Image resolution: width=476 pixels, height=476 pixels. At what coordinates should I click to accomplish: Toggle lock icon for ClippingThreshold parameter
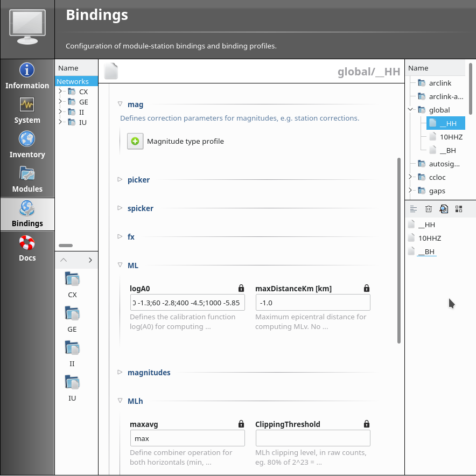(366, 424)
